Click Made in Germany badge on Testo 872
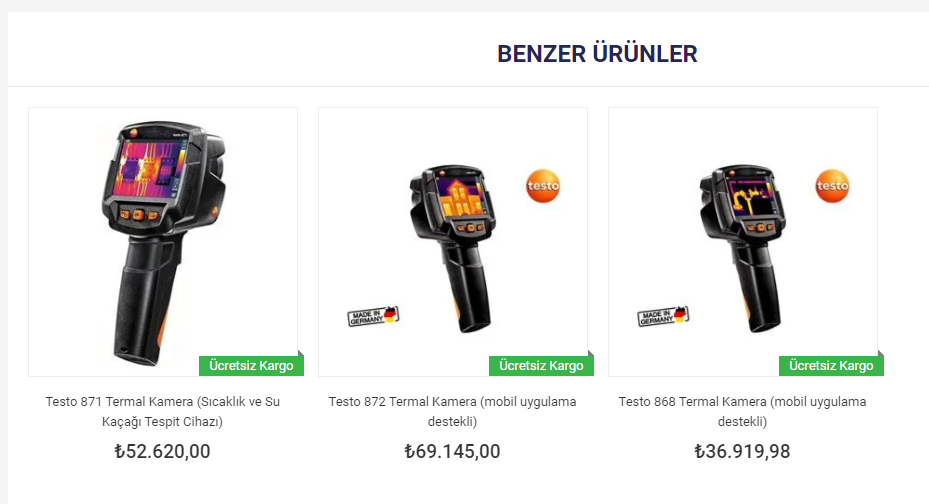 click(373, 316)
